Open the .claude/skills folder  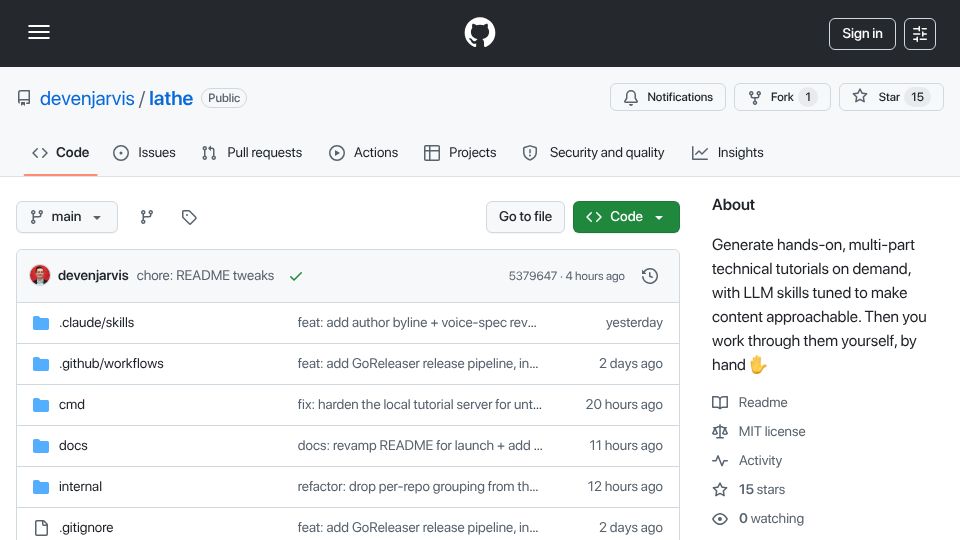[x=96, y=323]
